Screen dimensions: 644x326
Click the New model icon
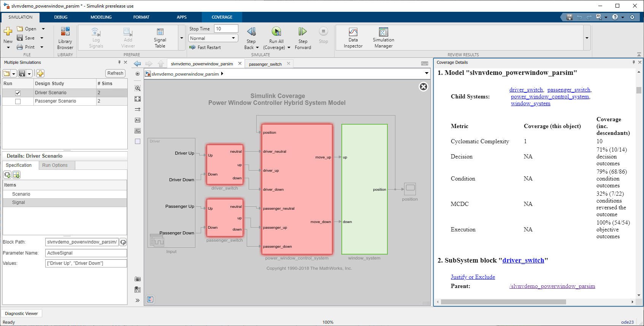pos(8,32)
